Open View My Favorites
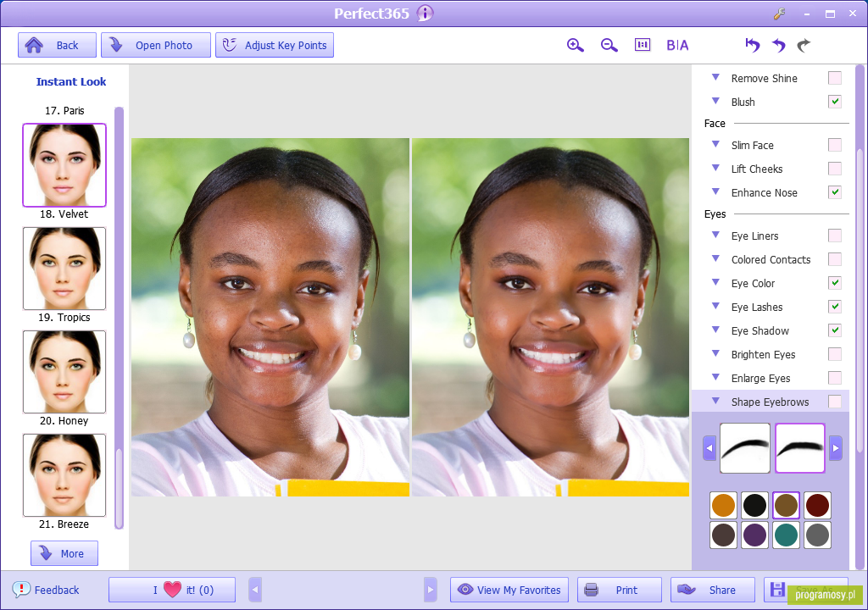This screenshot has width=868, height=610. click(x=511, y=590)
